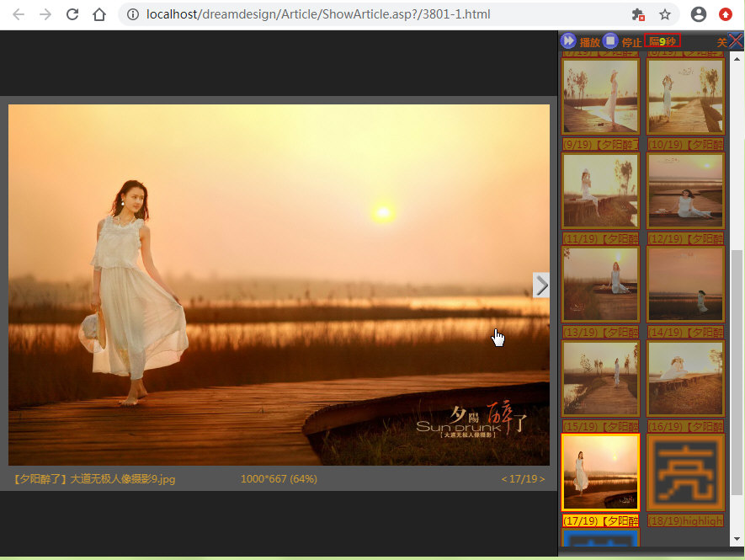Click the thumbnail panel scrollbar down arrow

pos(737,539)
